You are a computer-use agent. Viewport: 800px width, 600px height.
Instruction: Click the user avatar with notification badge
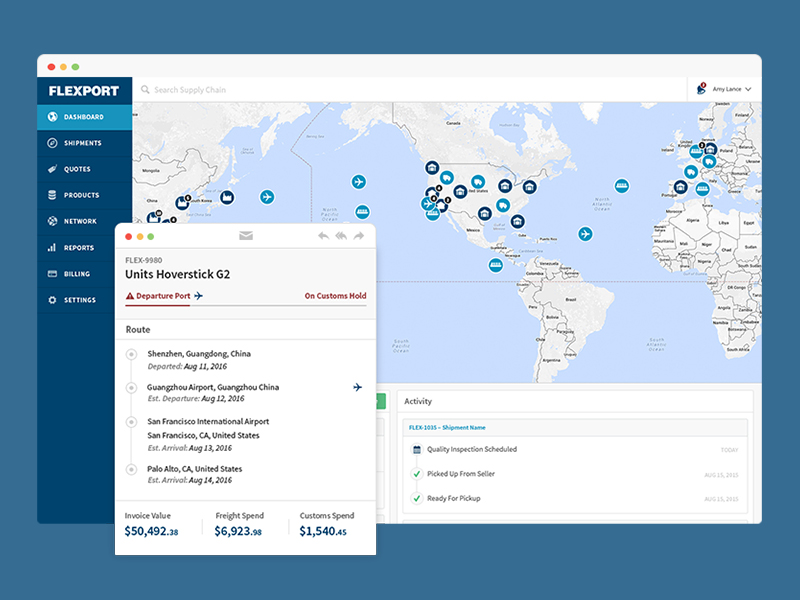click(702, 89)
